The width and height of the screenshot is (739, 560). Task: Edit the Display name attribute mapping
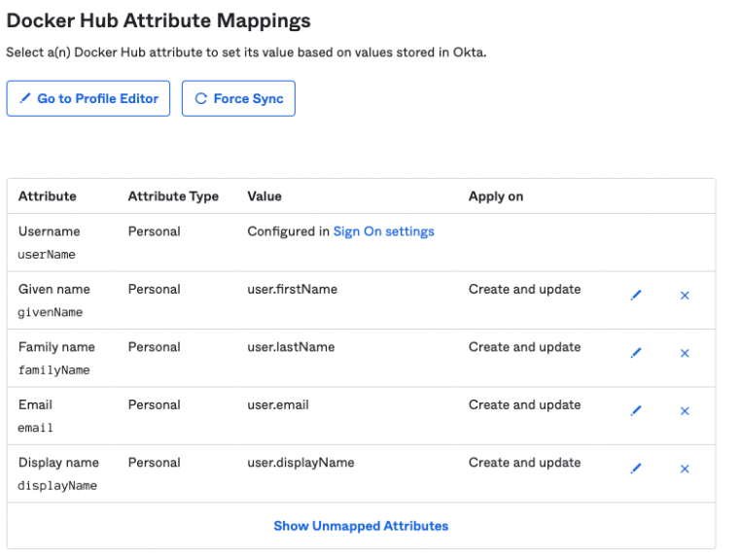click(636, 469)
